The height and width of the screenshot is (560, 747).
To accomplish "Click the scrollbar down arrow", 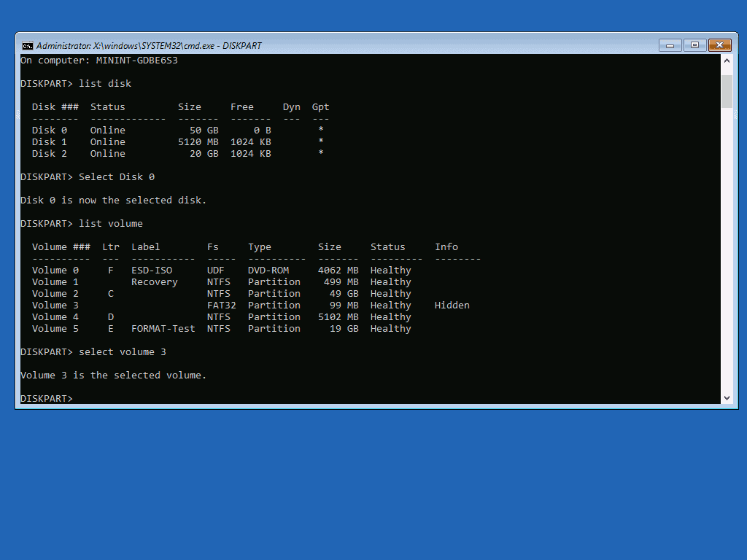I will (x=727, y=397).
